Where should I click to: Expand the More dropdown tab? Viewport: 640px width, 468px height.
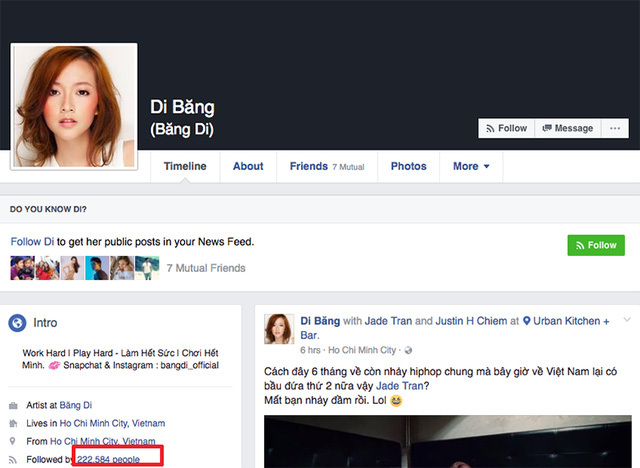(x=471, y=166)
